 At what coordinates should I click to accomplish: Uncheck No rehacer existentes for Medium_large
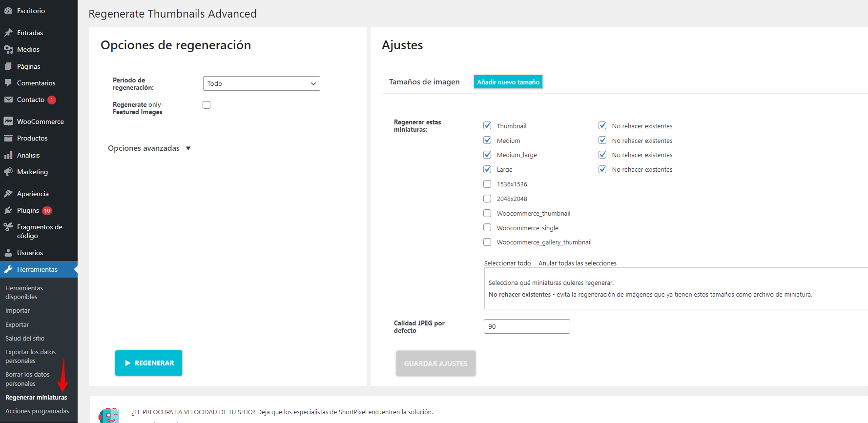click(602, 155)
